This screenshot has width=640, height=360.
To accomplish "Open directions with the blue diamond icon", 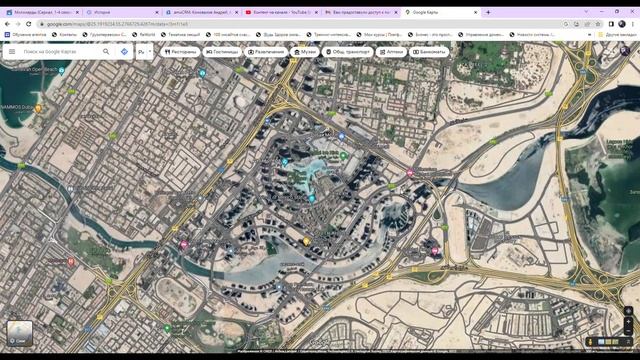I will pyautogui.click(x=124, y=52).
